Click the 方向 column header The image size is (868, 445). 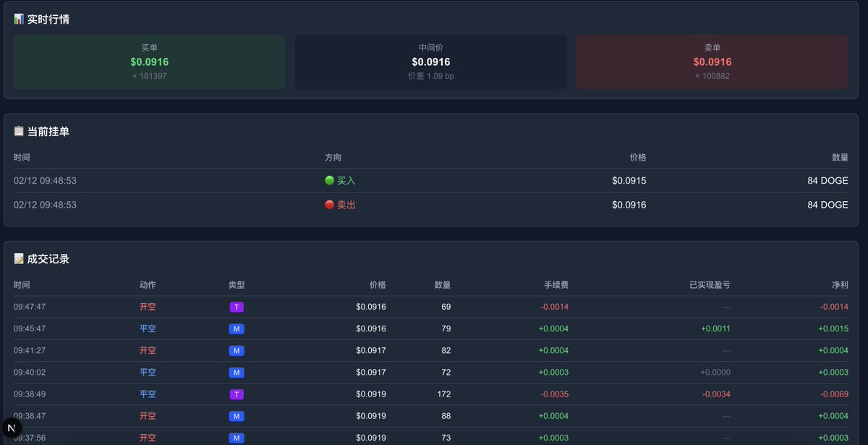coord(333,157)
